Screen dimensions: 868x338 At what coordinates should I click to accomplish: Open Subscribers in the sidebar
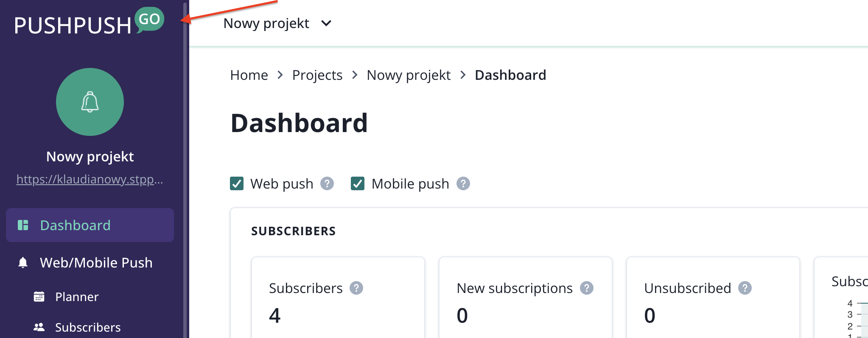(87, 327)
